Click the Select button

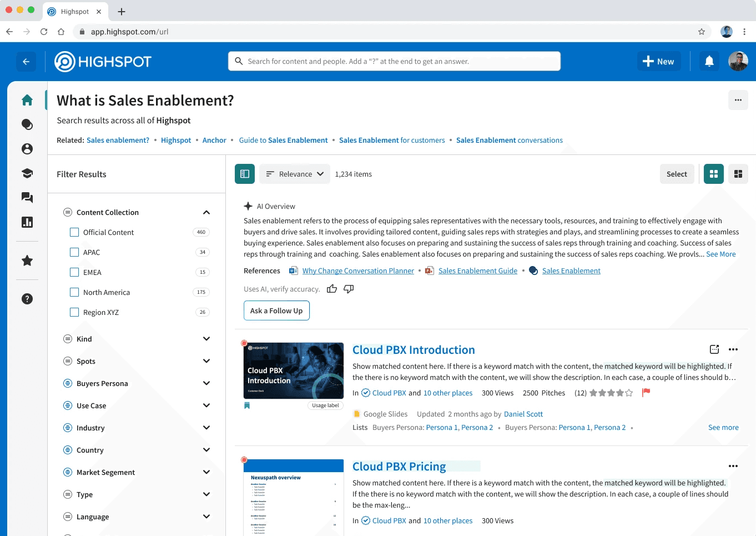point(677,174)
